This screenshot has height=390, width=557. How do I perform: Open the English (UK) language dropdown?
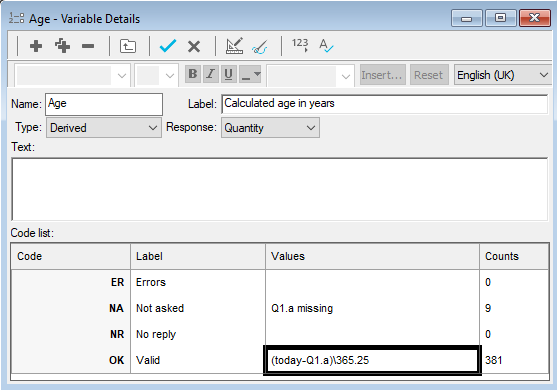[x=503, y=75]
